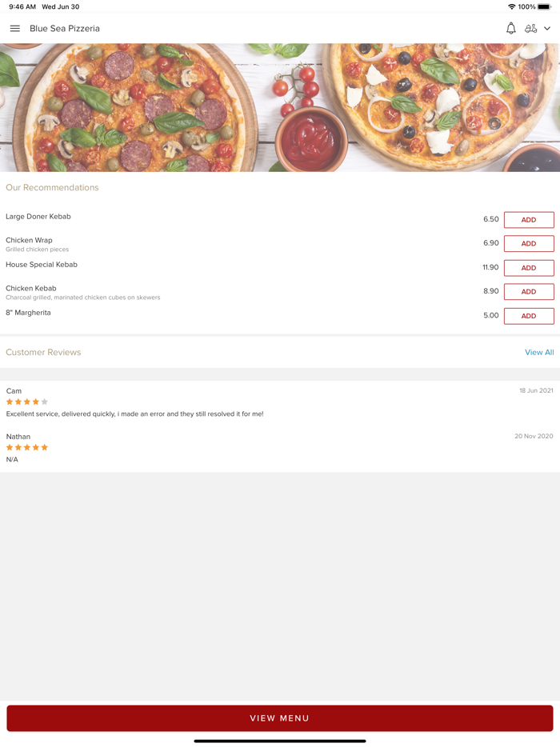The height and width of the screenshot is (747, 560).
Task: Add House Special Kebab to order
Action: (528, 267)
